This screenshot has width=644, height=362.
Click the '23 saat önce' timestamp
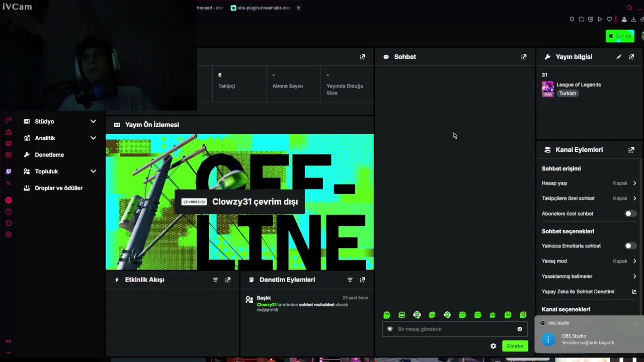click(x=355, y=298)
